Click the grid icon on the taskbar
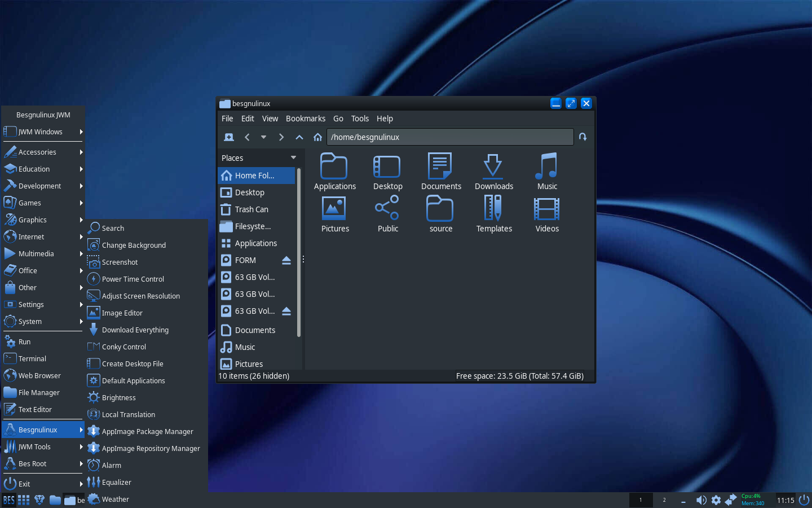Image resolution: width=812 pixels, height=508 pixels. point(24,500)
